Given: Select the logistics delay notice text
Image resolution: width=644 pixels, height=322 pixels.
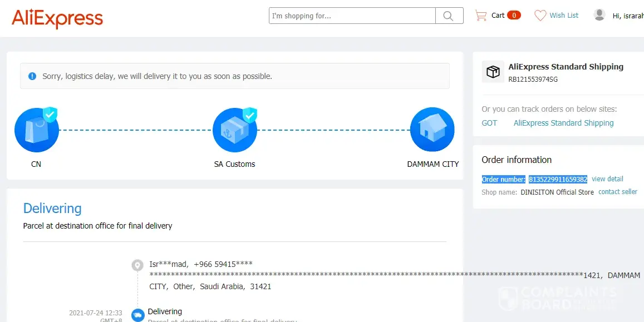Looking at the screenshot, I should click(x=158, y=76).
